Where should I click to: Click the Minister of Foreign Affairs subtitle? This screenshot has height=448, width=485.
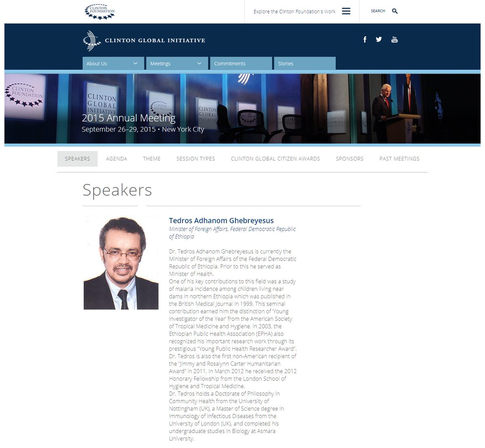[232, 232]
